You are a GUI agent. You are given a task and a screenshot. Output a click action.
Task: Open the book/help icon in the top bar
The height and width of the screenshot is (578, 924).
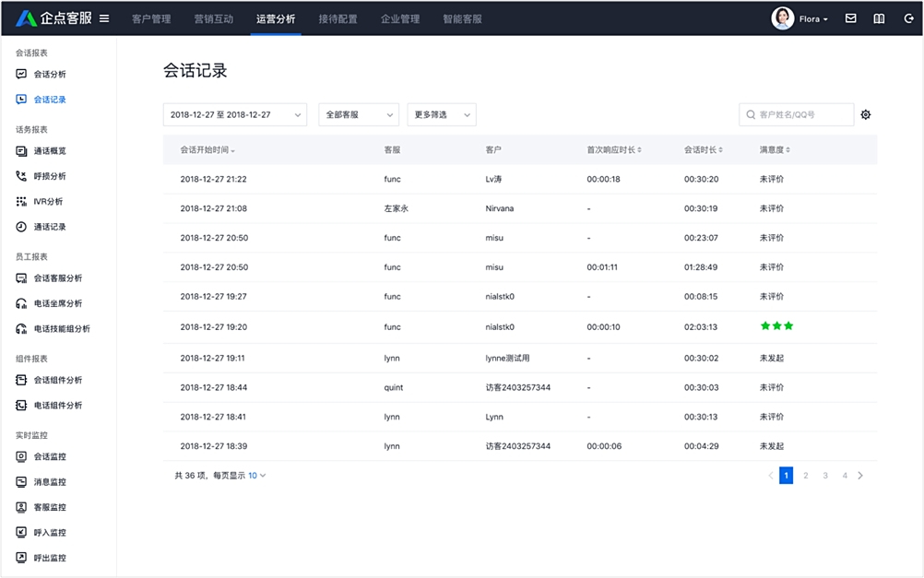tap(879, 18)
